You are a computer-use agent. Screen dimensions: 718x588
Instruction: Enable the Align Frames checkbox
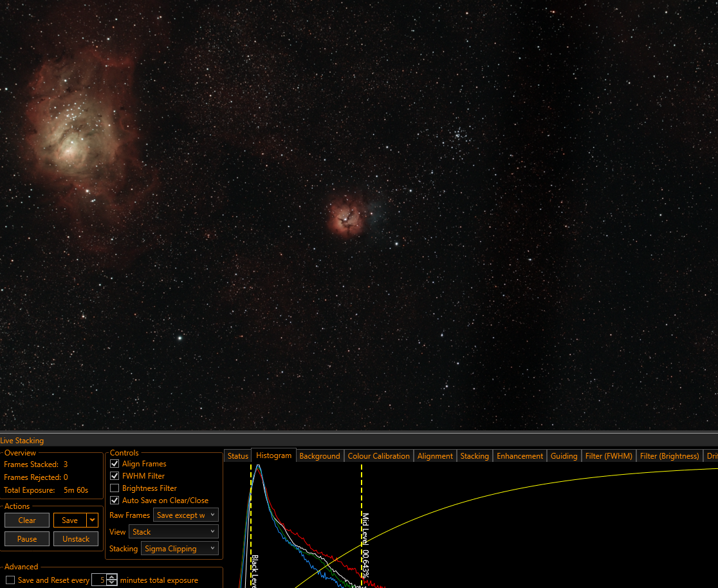[115, 464]
